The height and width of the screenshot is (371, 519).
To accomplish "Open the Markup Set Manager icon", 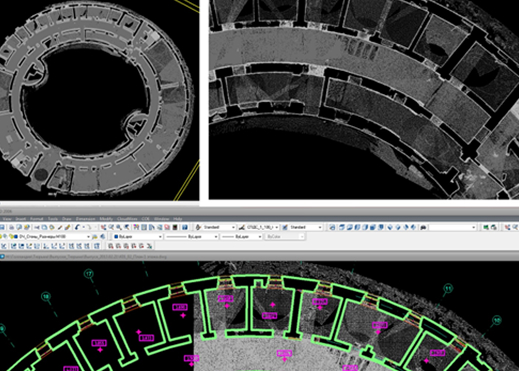I will tap(167, 227).
